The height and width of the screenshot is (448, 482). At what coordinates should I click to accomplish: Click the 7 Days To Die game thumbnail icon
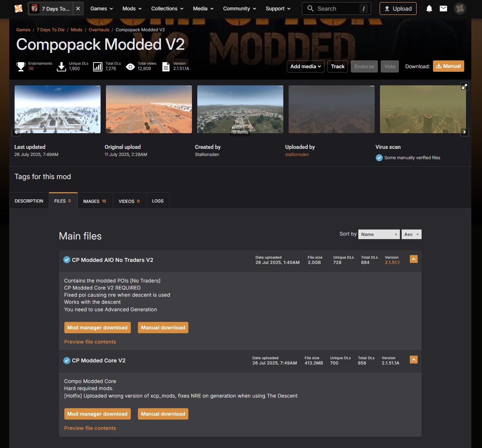coord(34,9)
